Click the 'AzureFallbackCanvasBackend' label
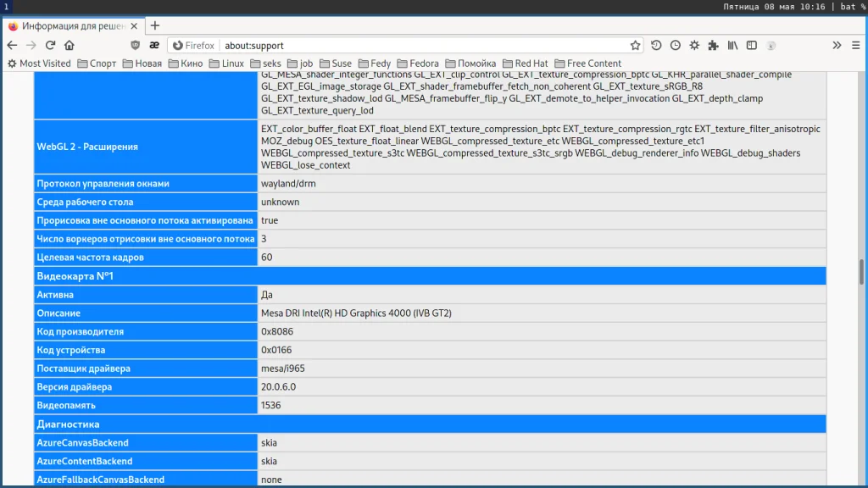Viewport: 868px width, 488px height. click(100, 480)
